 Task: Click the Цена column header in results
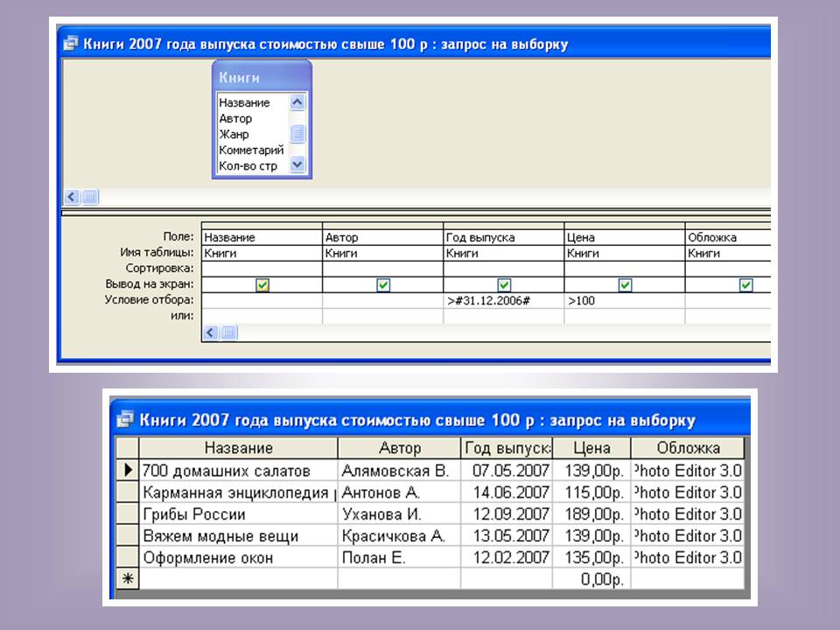pyautogui.click(x=591, y=448)
